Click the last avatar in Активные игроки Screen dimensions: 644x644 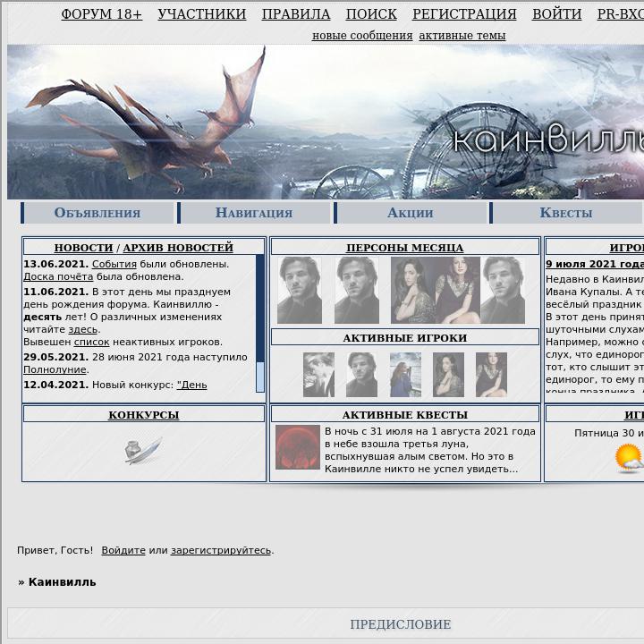pos(491,375)
